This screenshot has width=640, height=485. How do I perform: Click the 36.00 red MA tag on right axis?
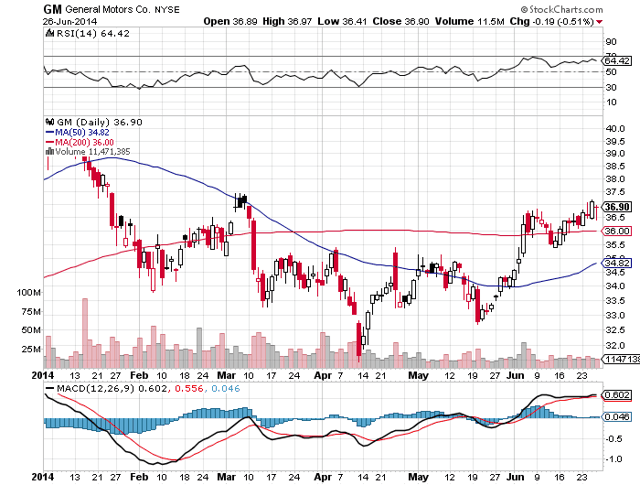(617, 231)
